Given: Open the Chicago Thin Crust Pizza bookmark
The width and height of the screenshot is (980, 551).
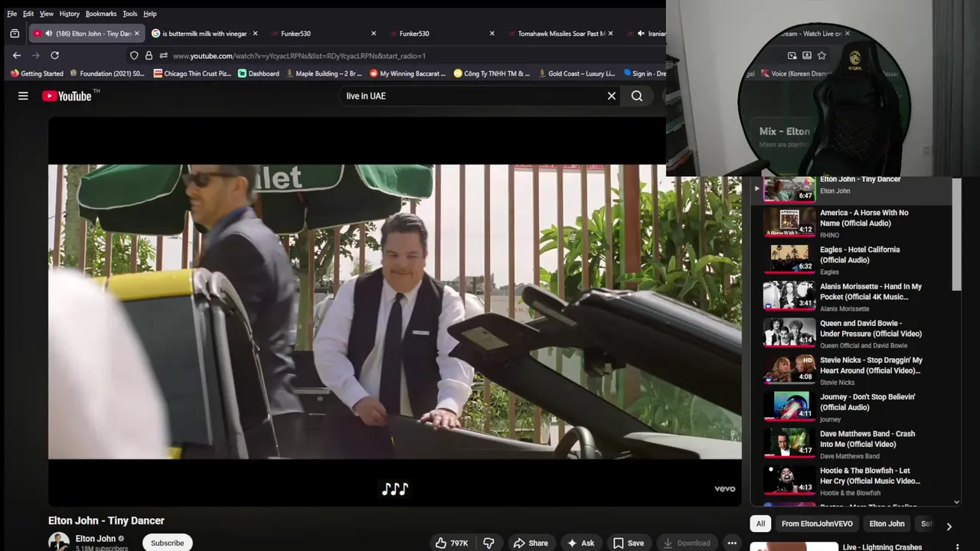Looking at the screenshot, I should (192, 73).
